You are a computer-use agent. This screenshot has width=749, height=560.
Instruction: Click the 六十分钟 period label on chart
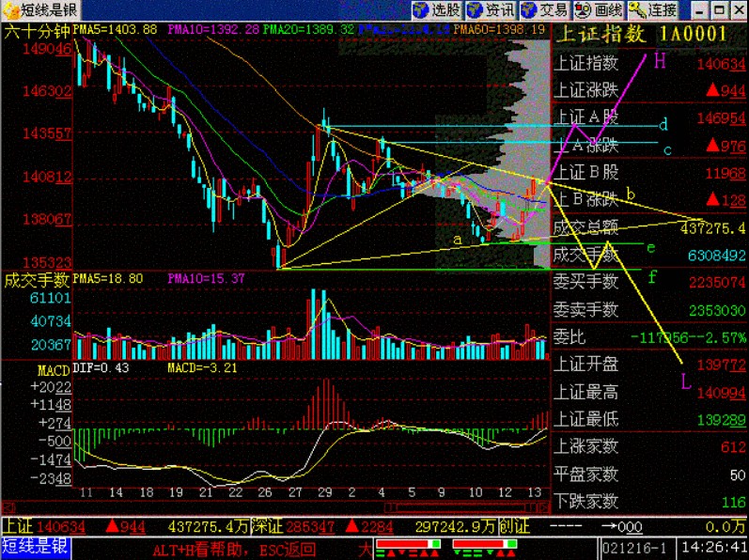(37, 32)
